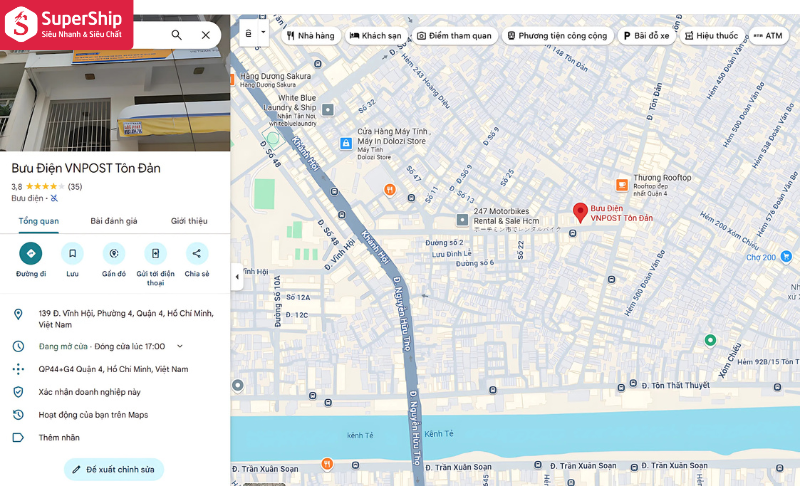This screenshot has height=500, width=800.
Task: Filter map by Bãi đỗ xe
Action: 646,36
